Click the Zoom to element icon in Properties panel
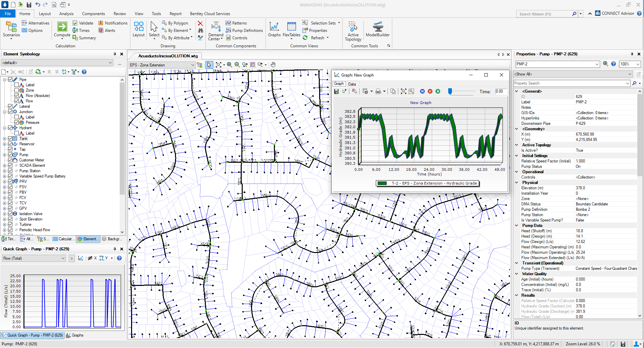This screenshot has height=348, width=644. [605, 64]
